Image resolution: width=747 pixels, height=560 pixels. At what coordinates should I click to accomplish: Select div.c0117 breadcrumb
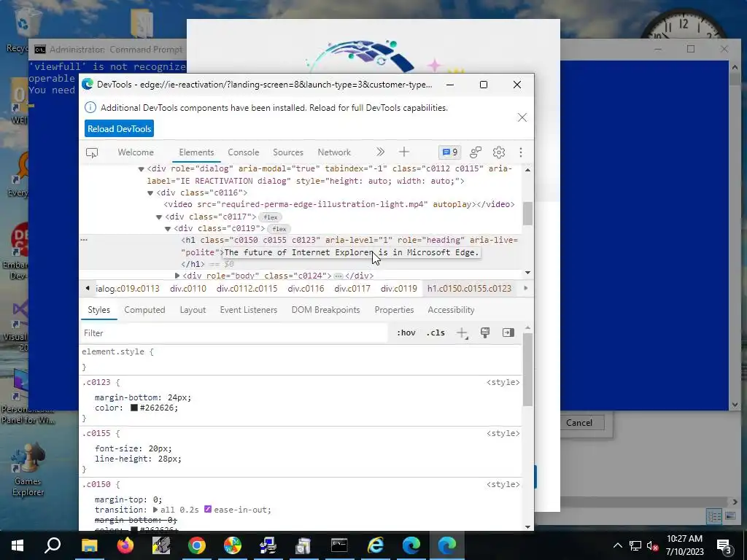[x=352, y=289]
